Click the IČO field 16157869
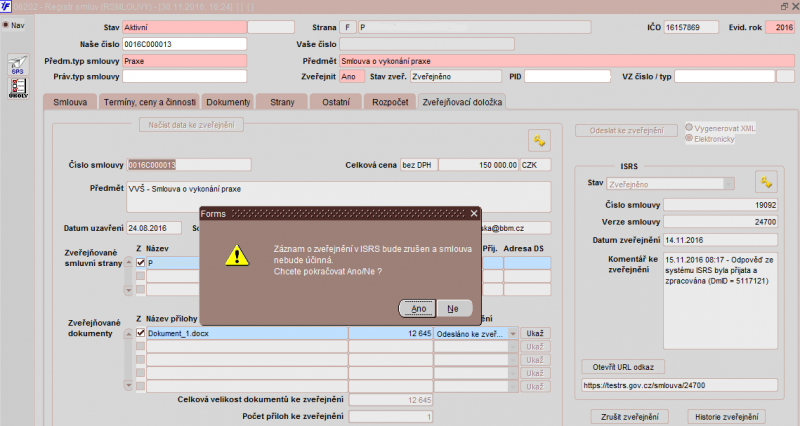This screenshot has height=426, width=800. click(x=691, y=28)
